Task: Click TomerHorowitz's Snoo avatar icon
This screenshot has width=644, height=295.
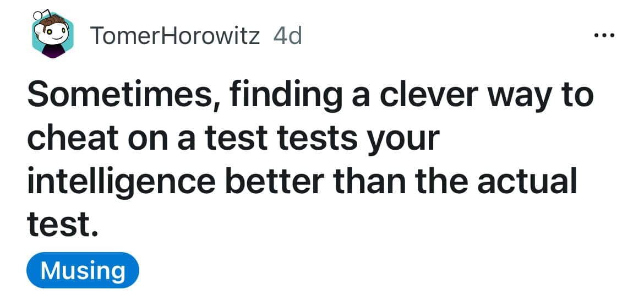Action: tap(51, 35)
